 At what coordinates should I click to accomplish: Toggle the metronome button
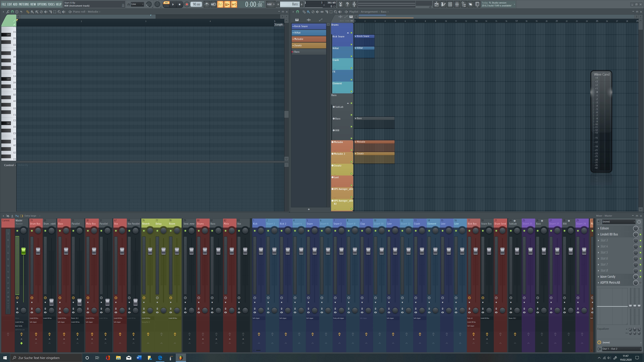206,4
